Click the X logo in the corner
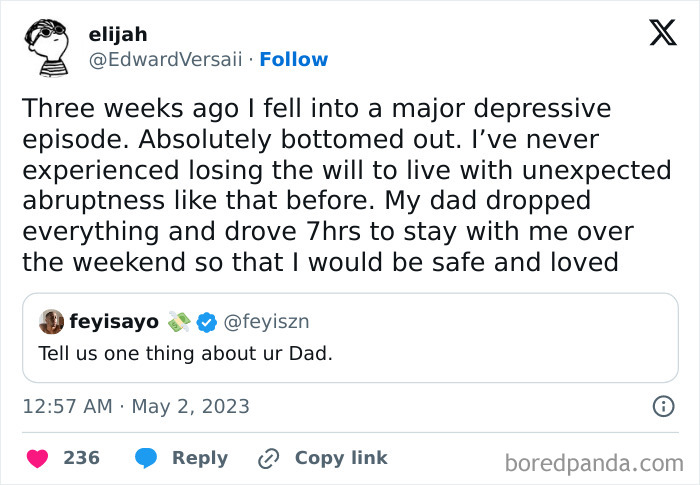 click(662, 34)
